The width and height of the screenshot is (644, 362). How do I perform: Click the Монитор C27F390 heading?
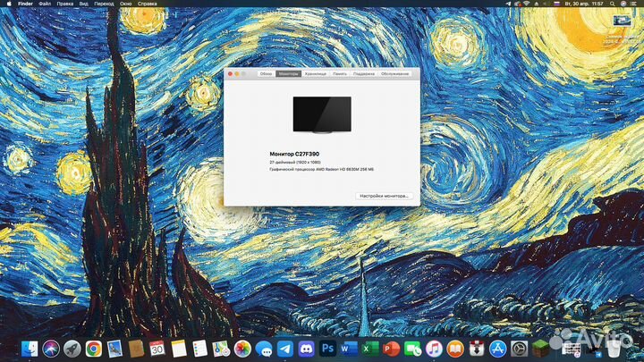tap(294, 154)
